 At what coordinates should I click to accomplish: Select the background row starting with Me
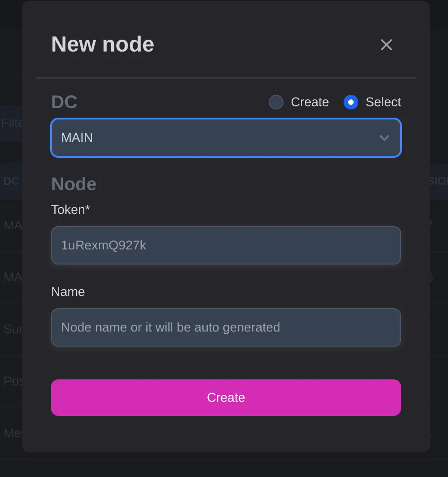pos(12,433)
